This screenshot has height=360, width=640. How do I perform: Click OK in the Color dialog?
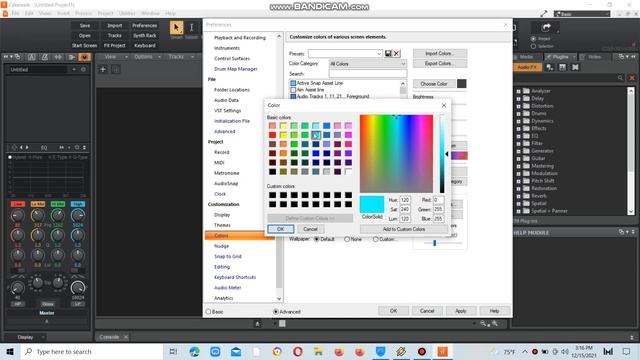[280, 229]
